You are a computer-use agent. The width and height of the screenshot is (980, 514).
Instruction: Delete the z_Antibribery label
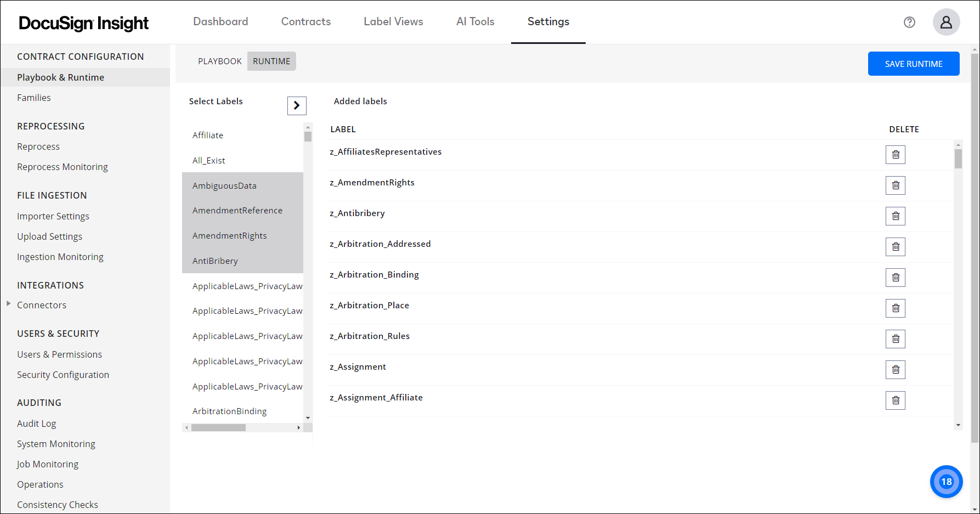coord(895,216)
